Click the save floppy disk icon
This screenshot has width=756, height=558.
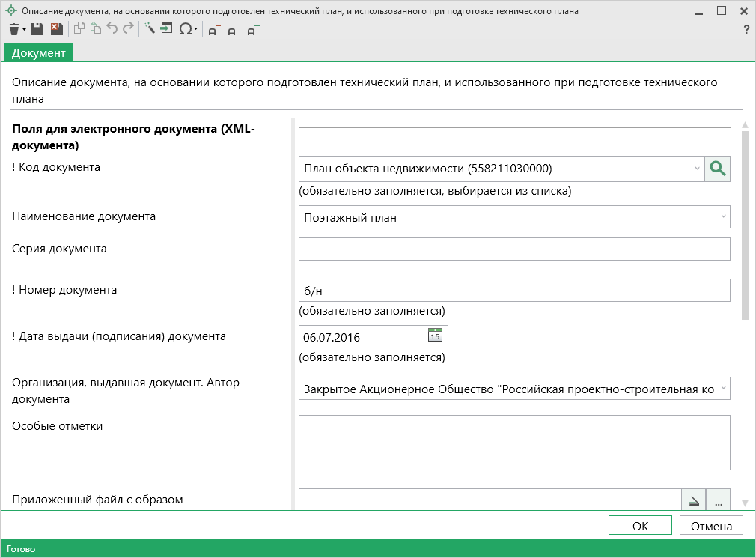(37, 29)
